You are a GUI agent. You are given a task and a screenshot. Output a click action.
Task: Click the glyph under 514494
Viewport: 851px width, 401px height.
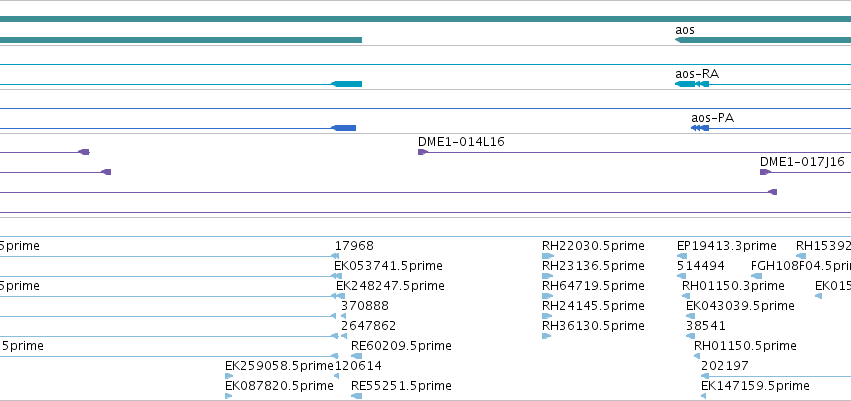click(x=681, y=276)
